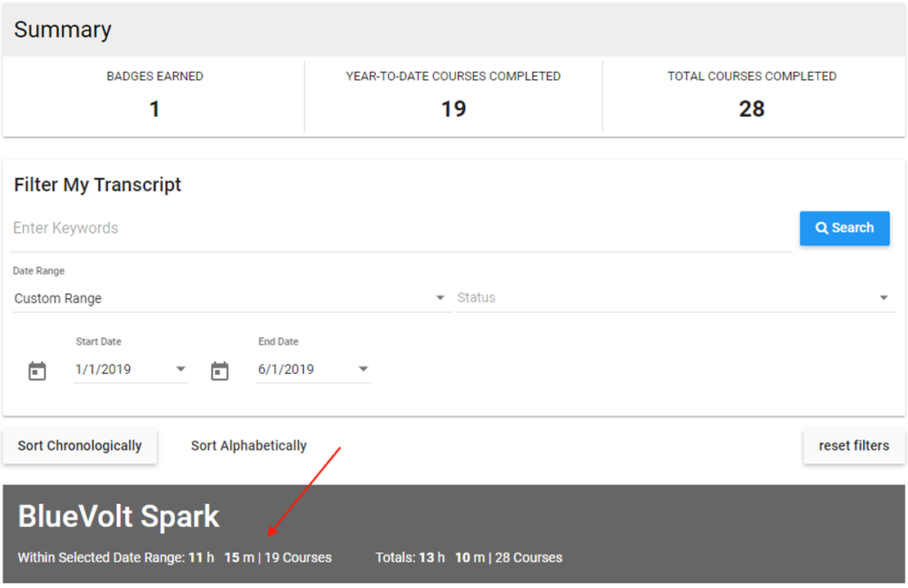Focus the Enter Keywords search field
This screenshot has height=588, width=908.
tap(401, 228)
